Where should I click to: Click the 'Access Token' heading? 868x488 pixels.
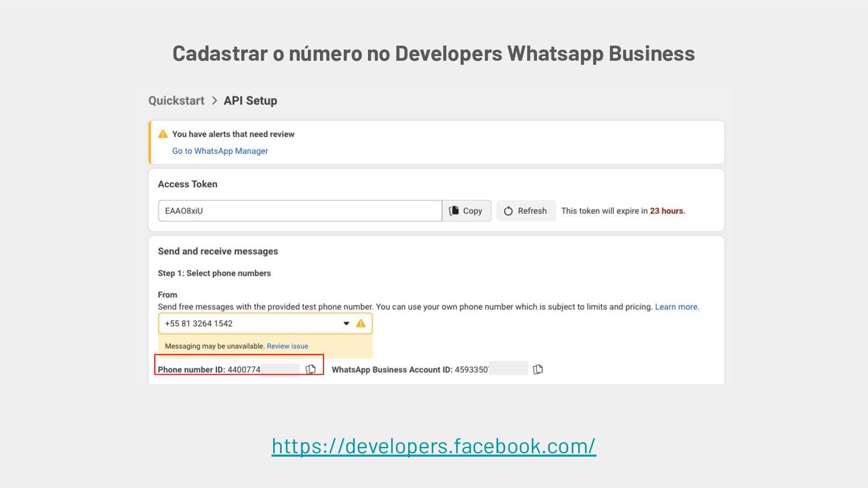187,184
